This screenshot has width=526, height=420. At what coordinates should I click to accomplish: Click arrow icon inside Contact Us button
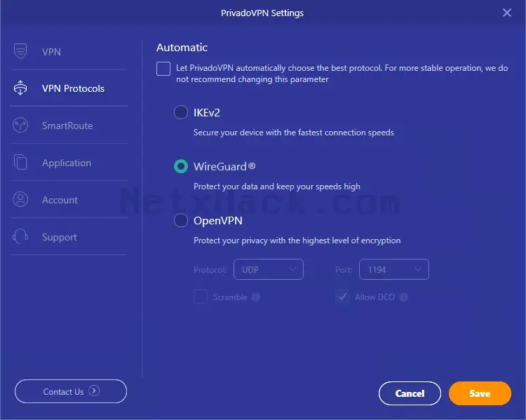pos(94,391)
